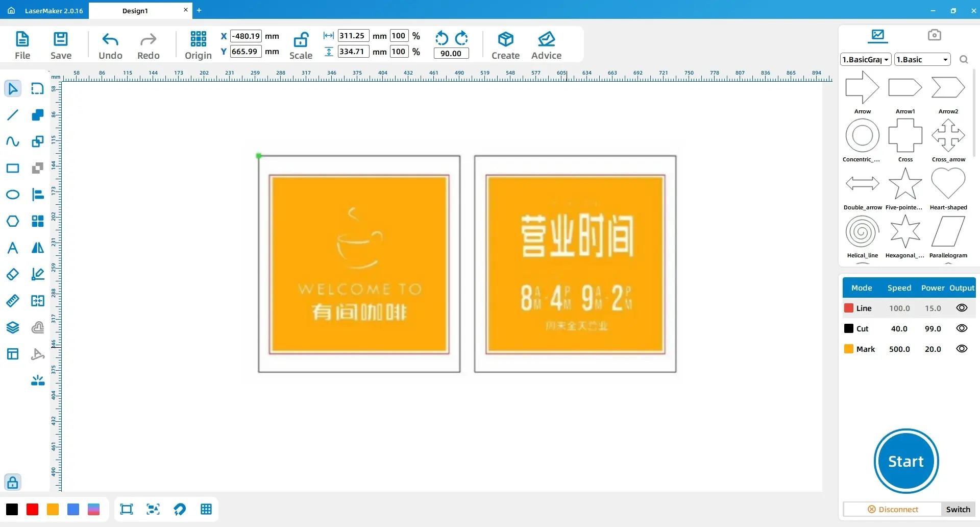Open the Advice tool
This screenshot has height=527, width=980.
[x=546, y=45]
